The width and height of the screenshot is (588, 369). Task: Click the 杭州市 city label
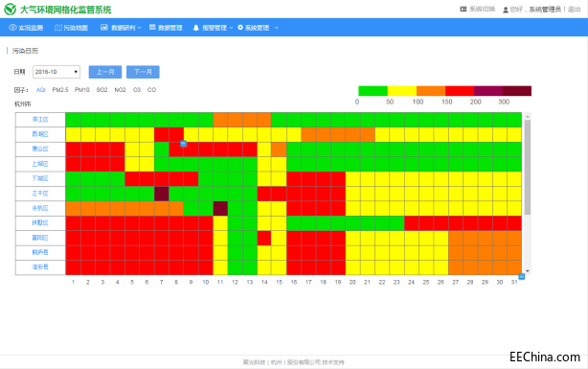[x=22, y=104]
